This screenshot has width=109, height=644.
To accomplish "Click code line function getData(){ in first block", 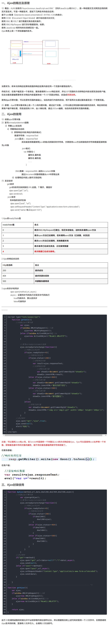I will (x=22, y=320).
